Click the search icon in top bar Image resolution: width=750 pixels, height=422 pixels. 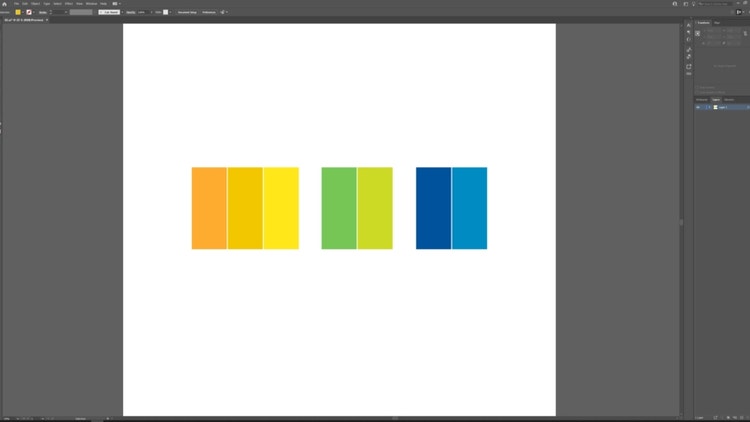(x=675, y=4)
